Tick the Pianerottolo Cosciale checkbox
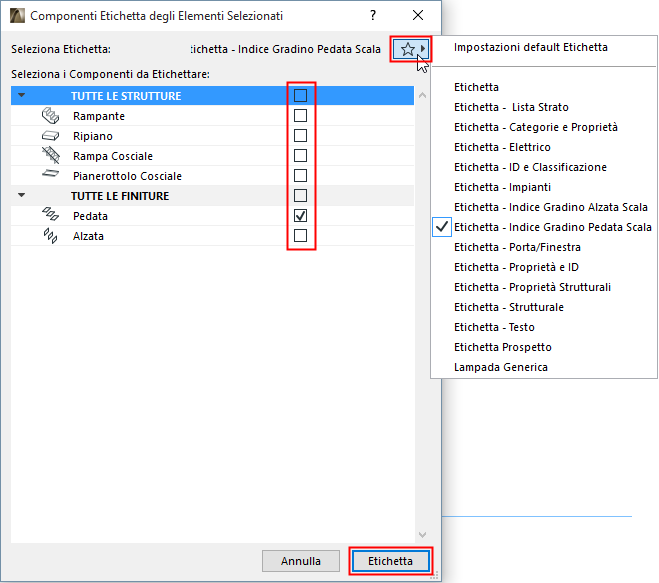 coord(300,176)
